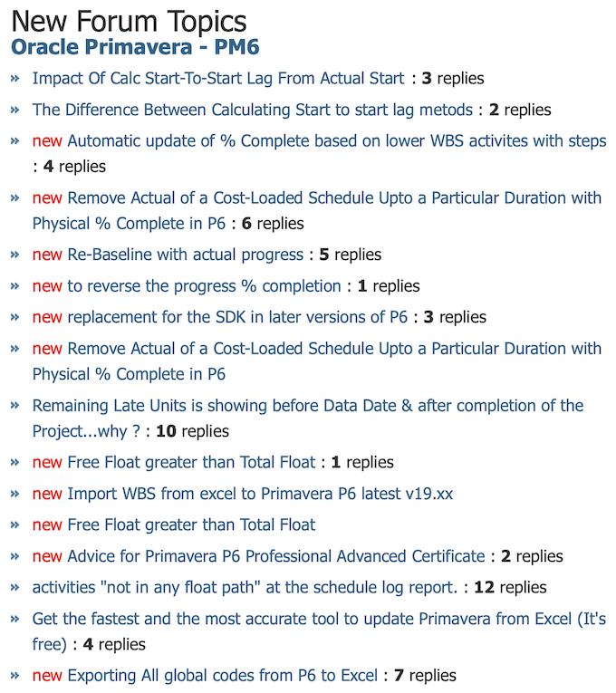Open 'Automatic update of % Complete' topic
The width and height of the screenshot is (616, 693).
337,141
